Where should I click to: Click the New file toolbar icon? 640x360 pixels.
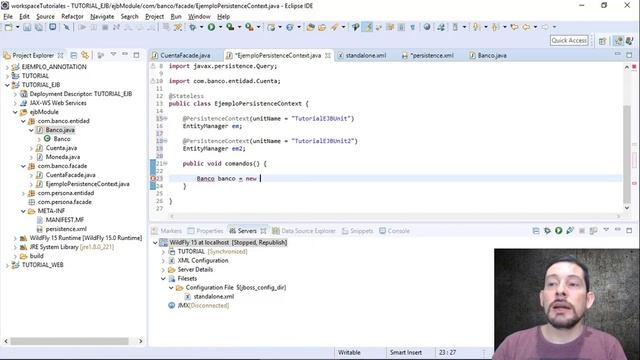coord(8,27)
